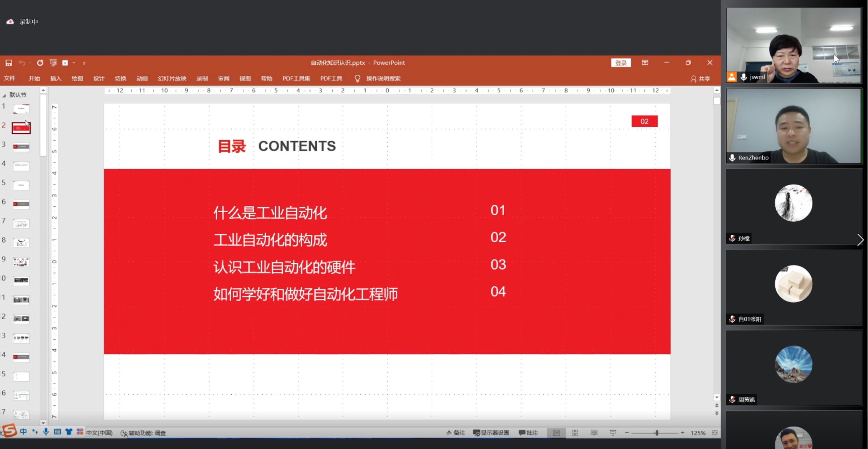This screenshot has height=449, width=868.
Task: Open ribbon display options icon
Action: 645,63
